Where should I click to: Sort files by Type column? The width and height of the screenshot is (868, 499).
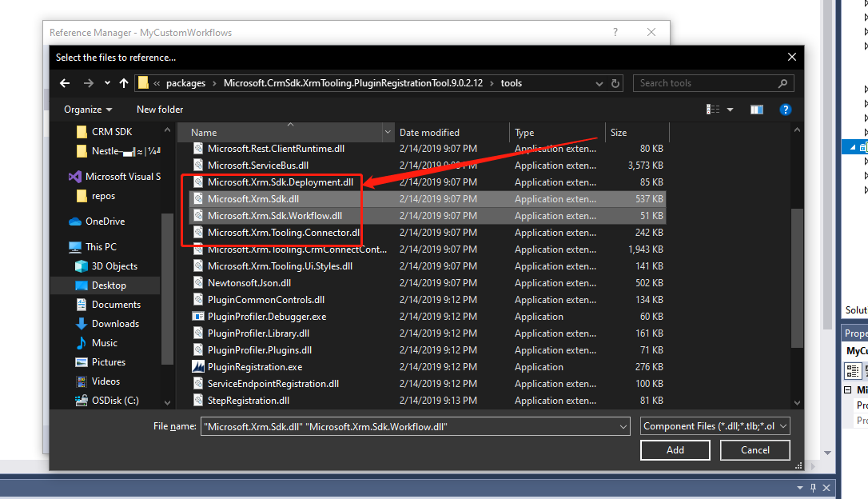coord(556,133)
